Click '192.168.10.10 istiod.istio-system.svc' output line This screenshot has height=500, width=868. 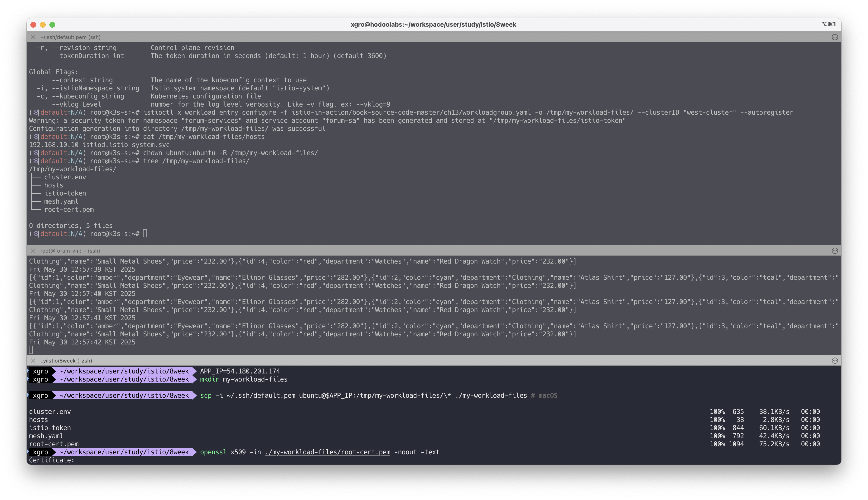(x=99, y=145)
